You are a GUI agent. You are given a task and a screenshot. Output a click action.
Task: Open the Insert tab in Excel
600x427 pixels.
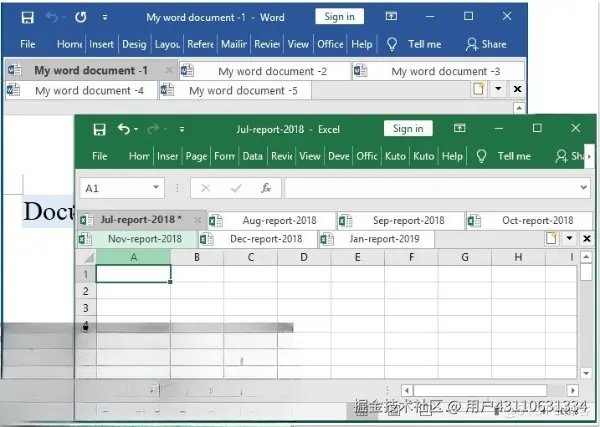167,156
